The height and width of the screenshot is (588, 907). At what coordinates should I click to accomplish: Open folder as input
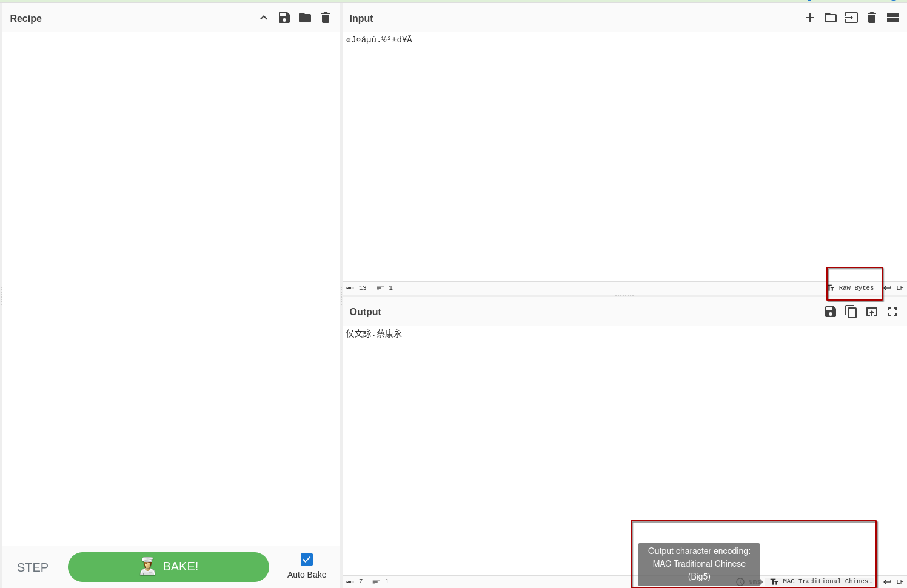(830, 18)
